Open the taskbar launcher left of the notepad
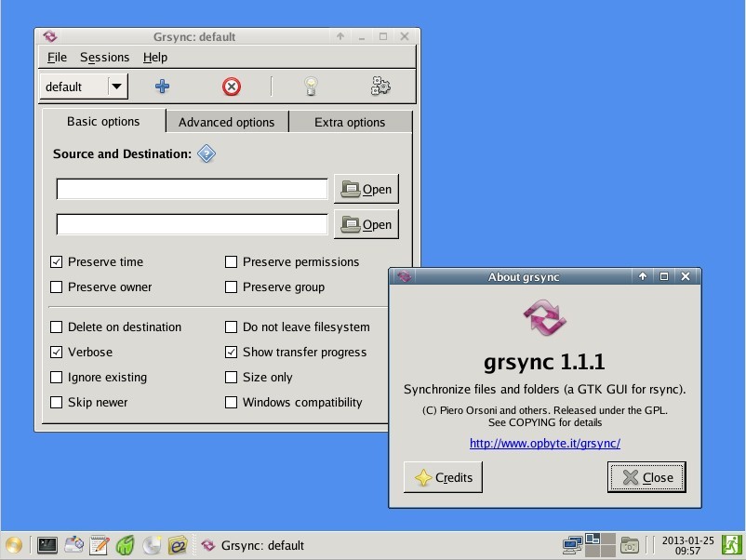The image size is (746, 560). point(73,545)
